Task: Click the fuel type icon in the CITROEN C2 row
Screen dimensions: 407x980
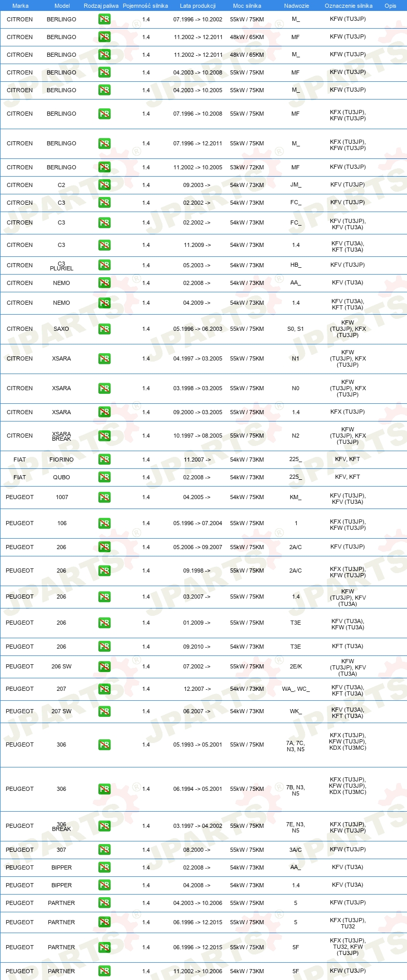Action: coord(104,185)
